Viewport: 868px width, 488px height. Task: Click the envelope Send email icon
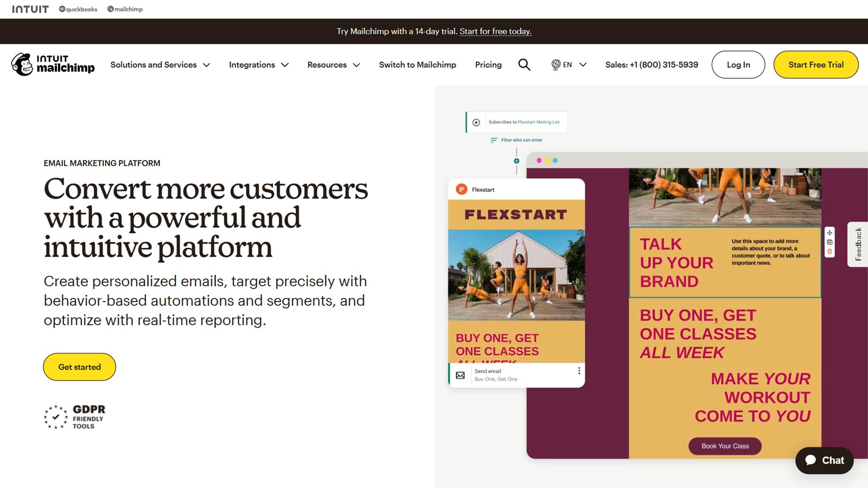[460, 375]
